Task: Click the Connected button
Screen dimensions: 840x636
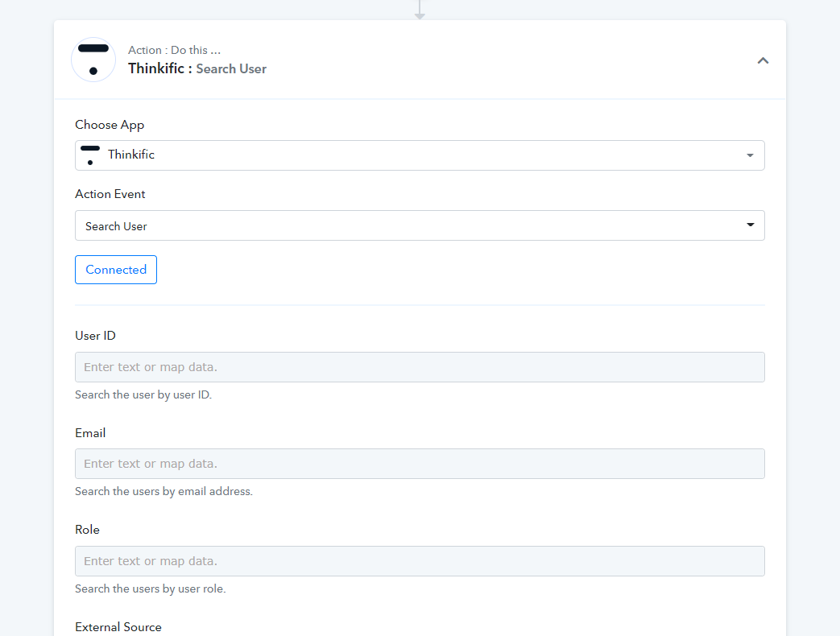Action: (116, 270)
